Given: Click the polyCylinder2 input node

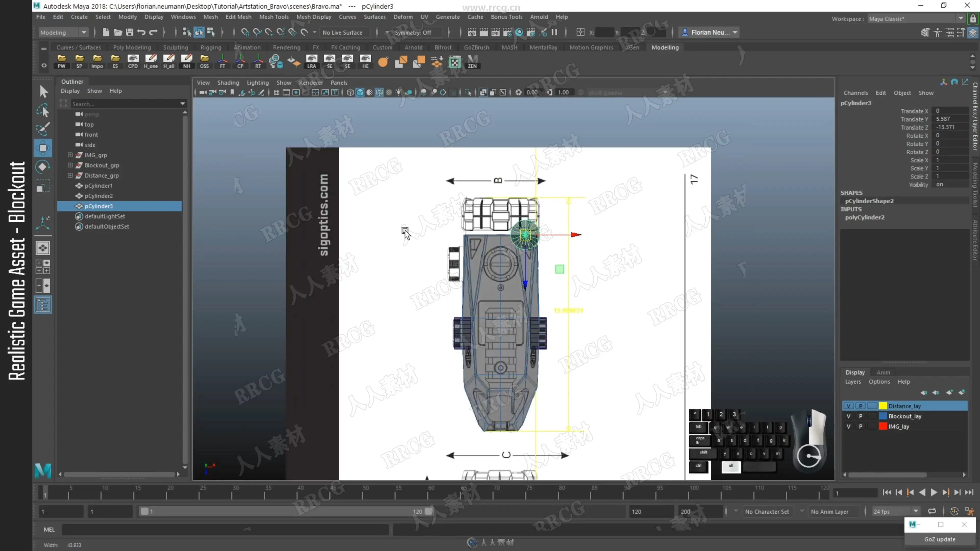Looking at the screenshot, I should (865, 217).
